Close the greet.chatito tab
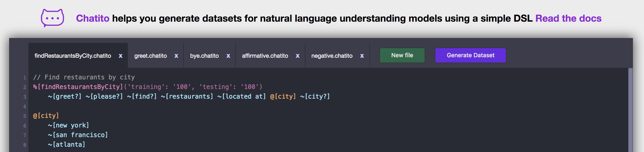This screenshot has width=644, height=152. coord(176,56)
